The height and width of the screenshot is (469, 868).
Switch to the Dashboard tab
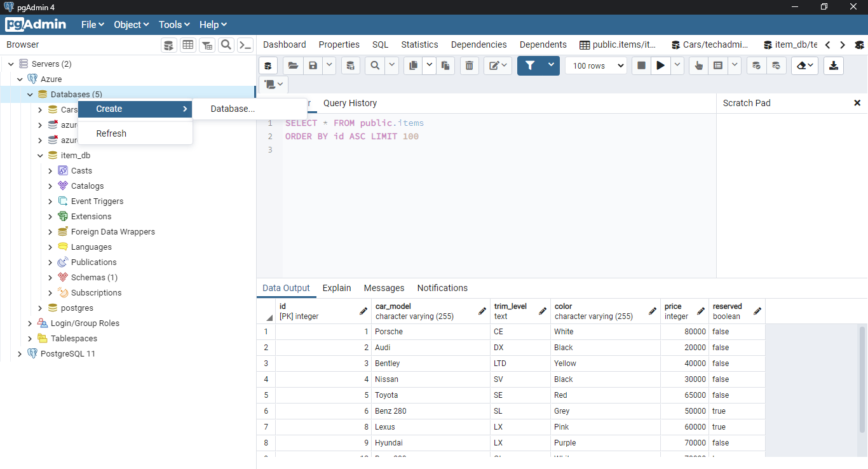[285, 44]
